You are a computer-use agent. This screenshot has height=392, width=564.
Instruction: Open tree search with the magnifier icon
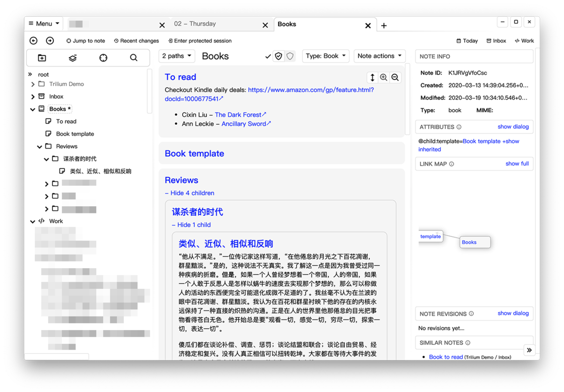pyautogui.click(x=133, y=58)
